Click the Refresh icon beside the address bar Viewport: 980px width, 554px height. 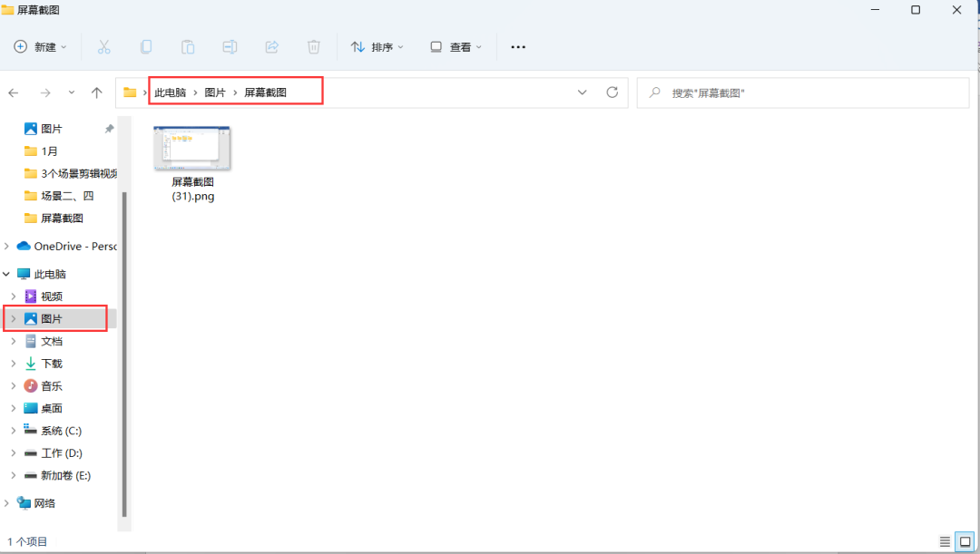pos(612,92)
